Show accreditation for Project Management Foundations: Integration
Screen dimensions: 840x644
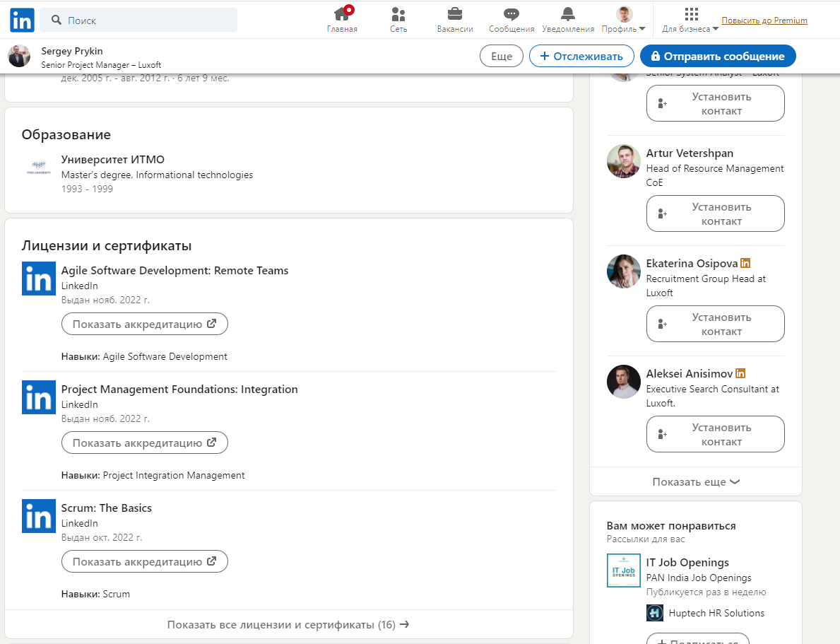tap(145, 443)
